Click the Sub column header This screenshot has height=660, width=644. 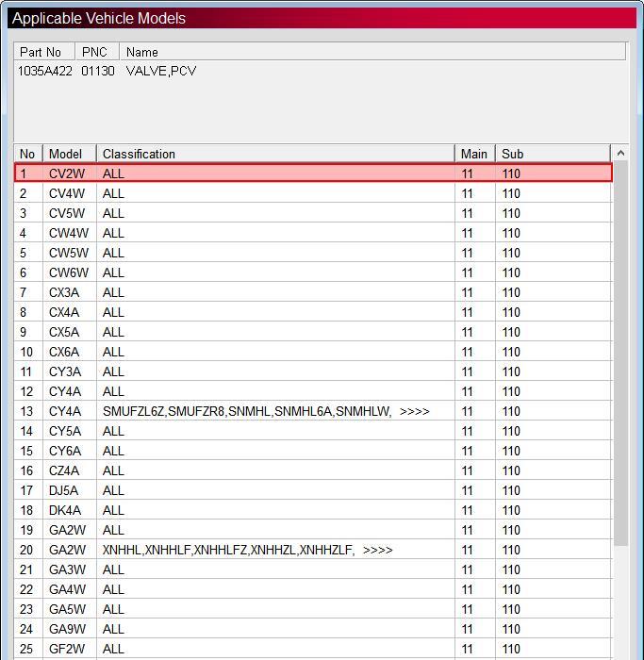[553, 154]
